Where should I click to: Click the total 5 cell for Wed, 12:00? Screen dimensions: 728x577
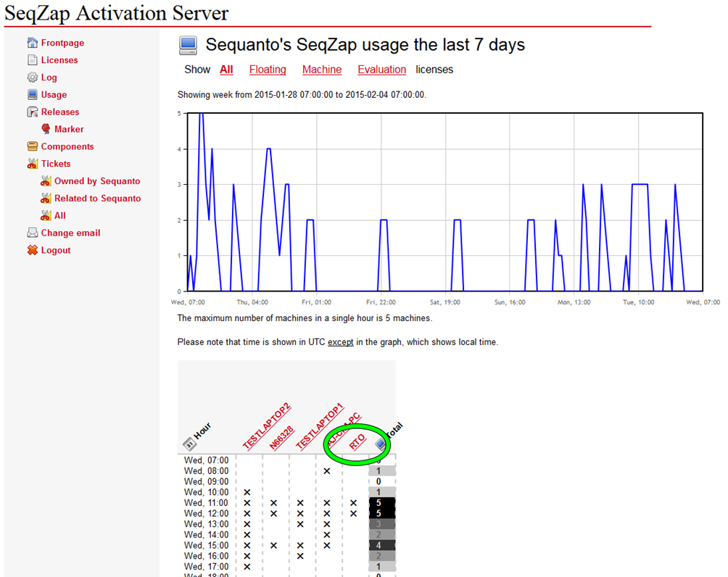pyautogui.click(x=381, y=513)
